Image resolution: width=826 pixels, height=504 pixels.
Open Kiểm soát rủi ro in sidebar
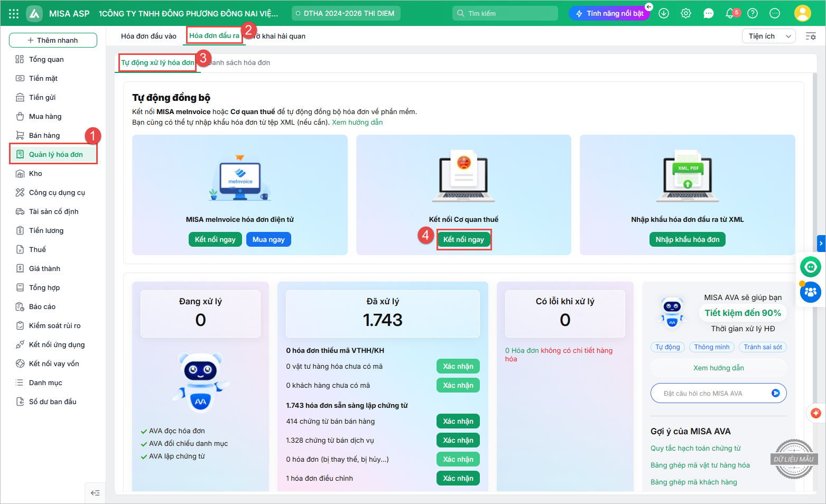click(53, 325)
